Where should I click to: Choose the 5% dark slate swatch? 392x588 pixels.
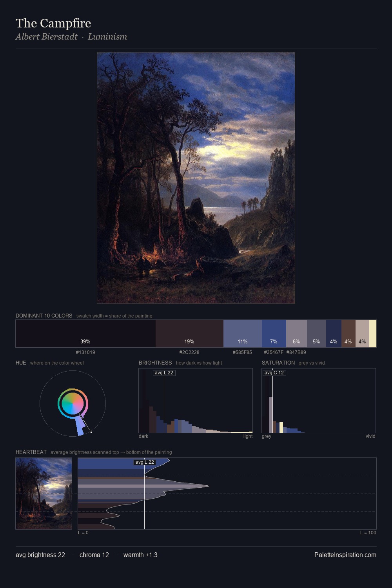[x=316, y=334]
